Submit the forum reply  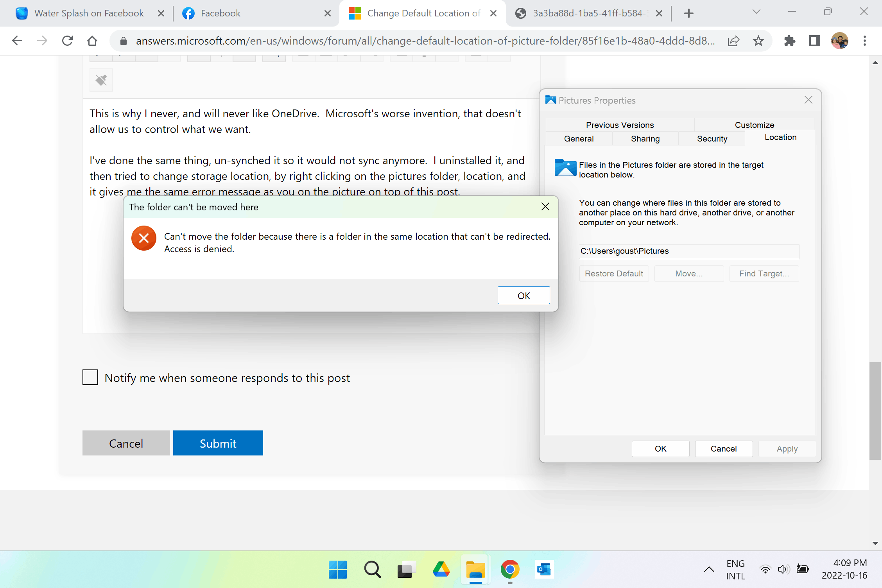[x=218, y=443]
